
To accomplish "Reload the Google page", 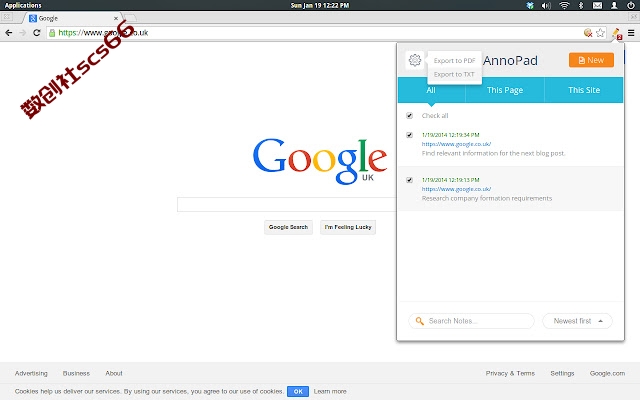I will 36,33.
